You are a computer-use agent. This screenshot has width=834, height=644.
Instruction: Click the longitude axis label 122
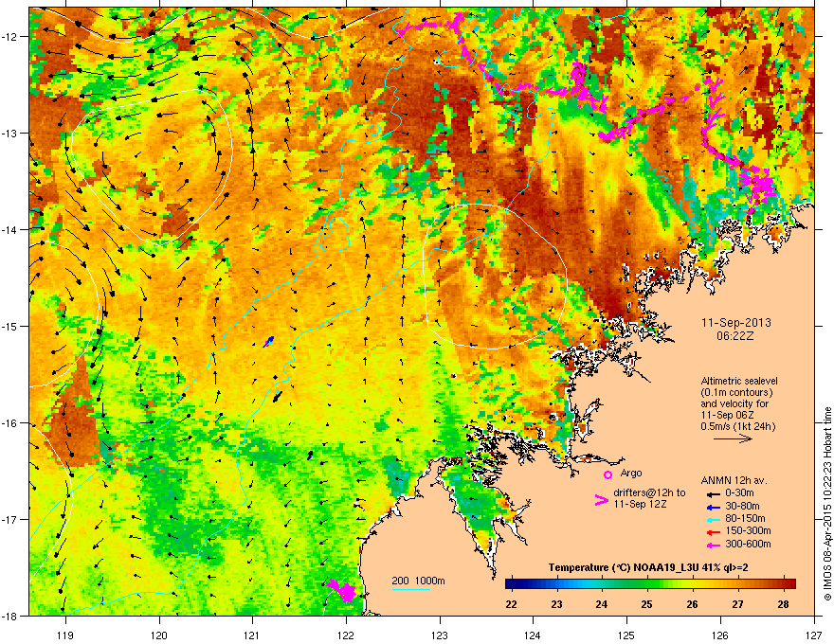pyautogui.click(x=346, y=635)
